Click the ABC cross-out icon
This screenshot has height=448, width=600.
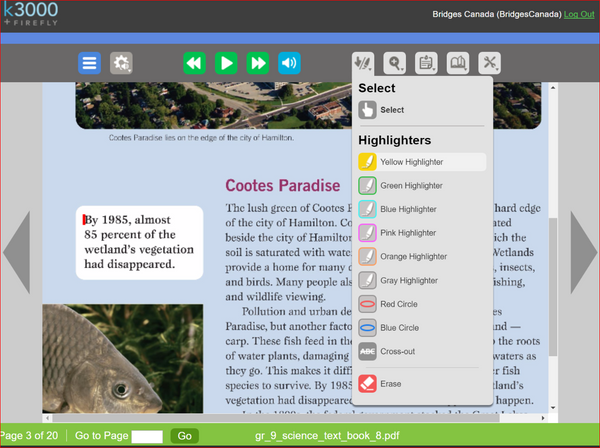point(367,352)
